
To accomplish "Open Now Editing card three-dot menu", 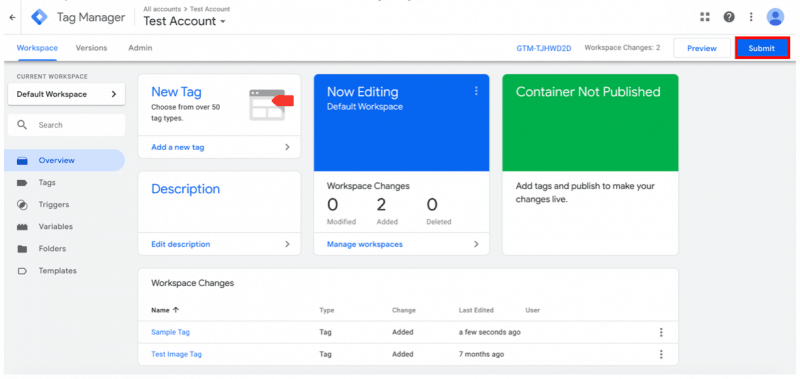I will tap(476, 91).
